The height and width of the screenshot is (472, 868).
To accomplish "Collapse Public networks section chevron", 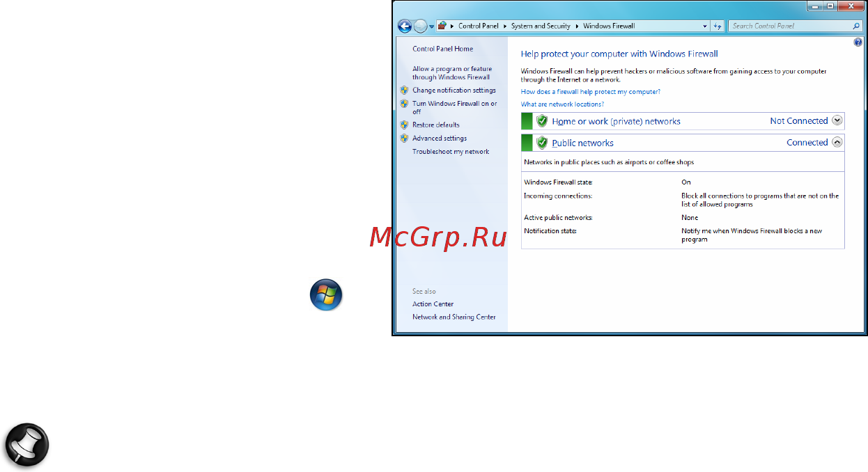I will (837, 142).
